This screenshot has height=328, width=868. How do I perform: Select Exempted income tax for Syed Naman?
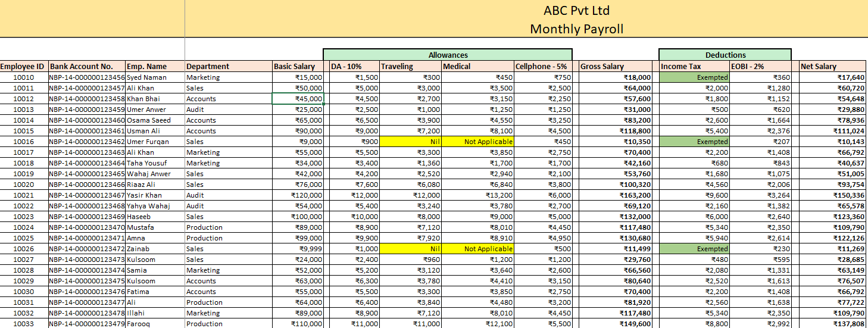click(694, 77)
